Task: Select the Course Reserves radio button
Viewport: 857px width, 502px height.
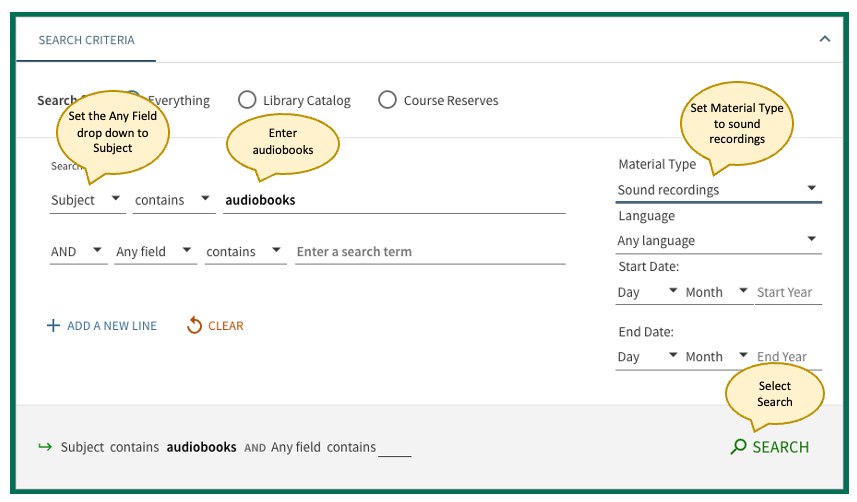Action: (x=387, y=100)
